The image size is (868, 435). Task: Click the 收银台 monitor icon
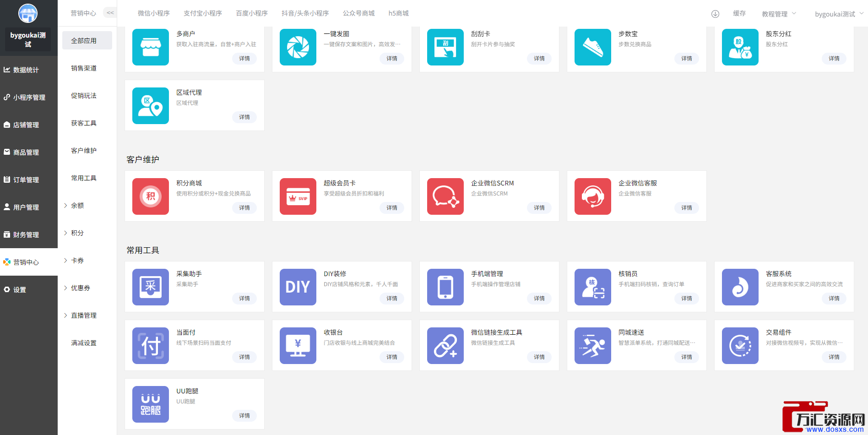click(298, 346)
